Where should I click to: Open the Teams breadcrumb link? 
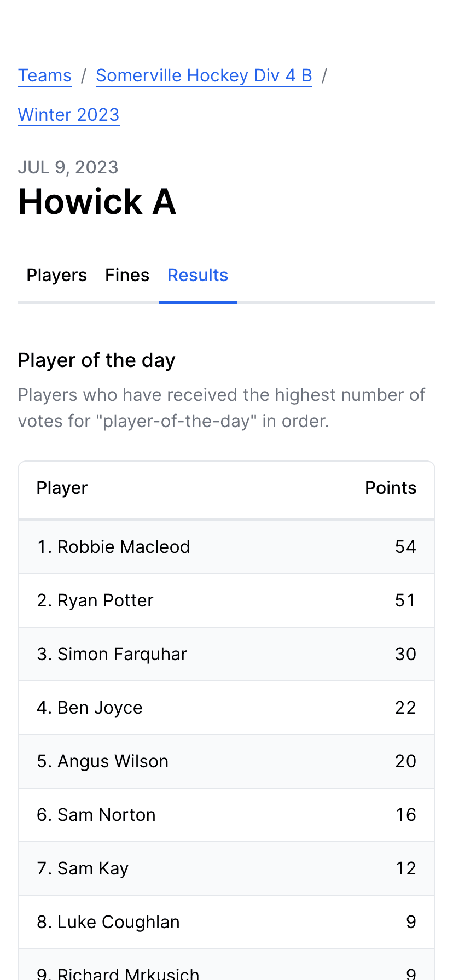(x=44, y=75)
